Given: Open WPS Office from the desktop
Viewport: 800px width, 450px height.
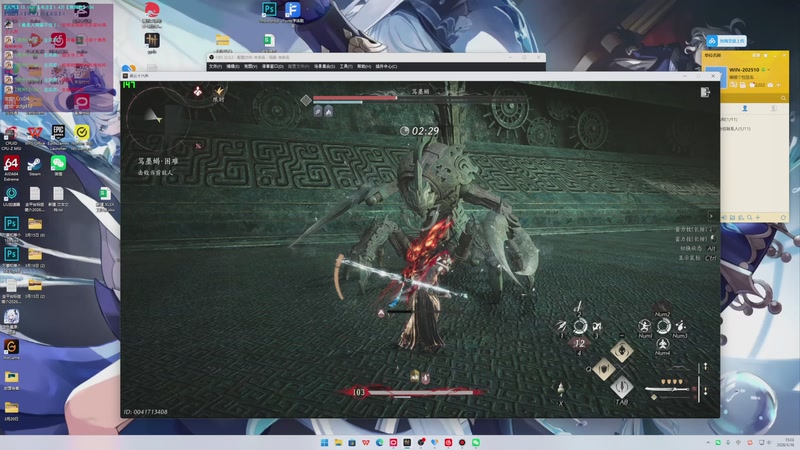Looking at the screenshot, I should (34, 133).
